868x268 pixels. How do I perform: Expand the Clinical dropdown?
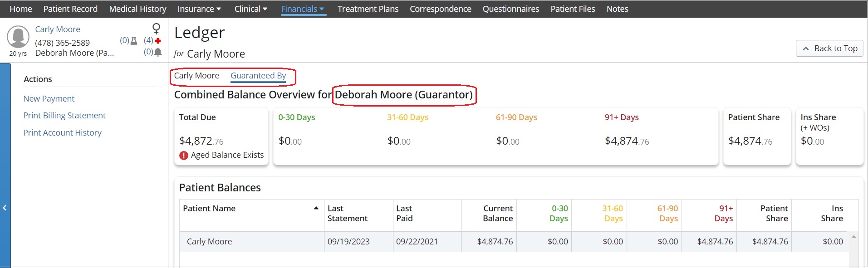click(251, 9)
